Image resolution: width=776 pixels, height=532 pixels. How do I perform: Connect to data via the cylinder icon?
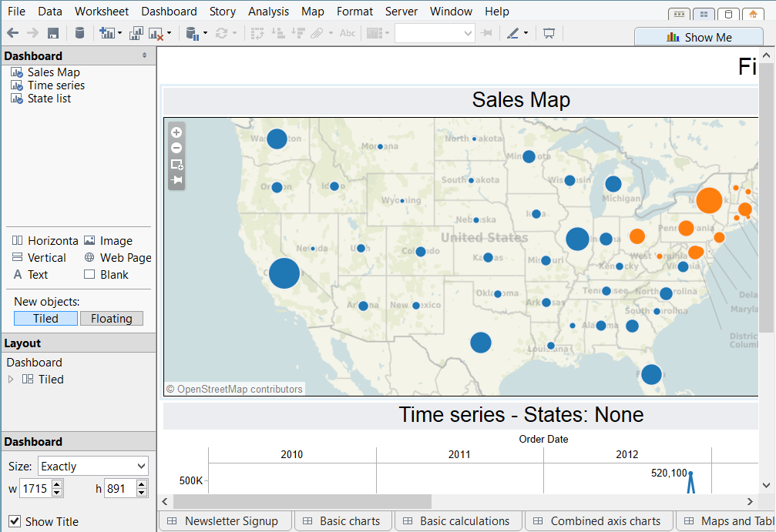(x=79, y=33)
